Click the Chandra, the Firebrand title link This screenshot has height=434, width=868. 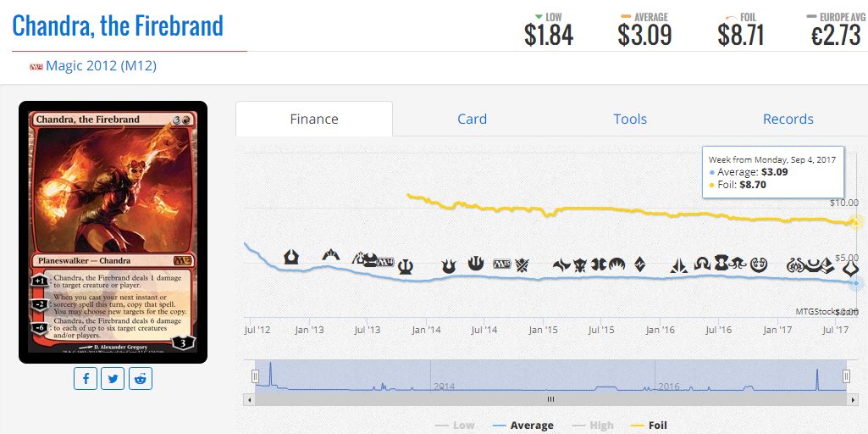(118, 25)
